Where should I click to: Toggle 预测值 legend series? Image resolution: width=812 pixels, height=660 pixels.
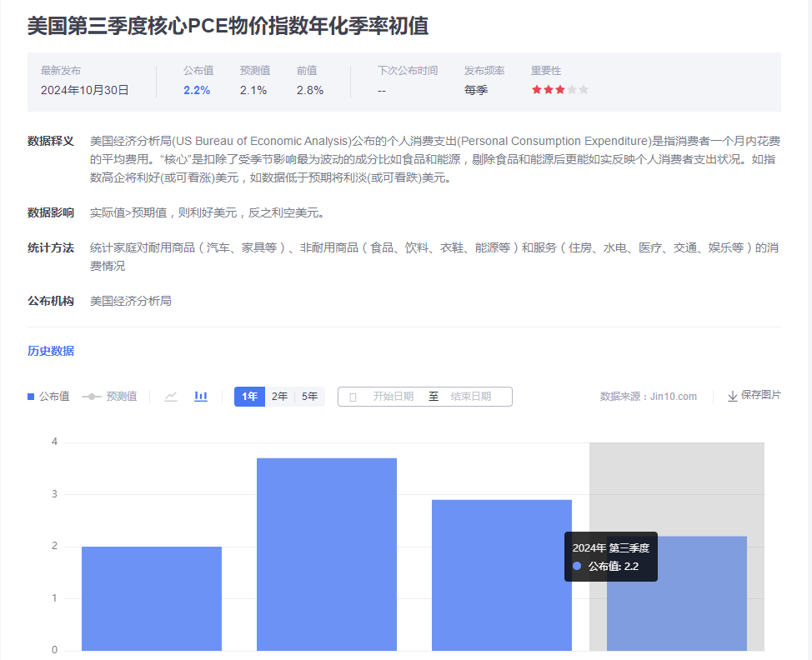pyautogui.click(x=109, y=397)
